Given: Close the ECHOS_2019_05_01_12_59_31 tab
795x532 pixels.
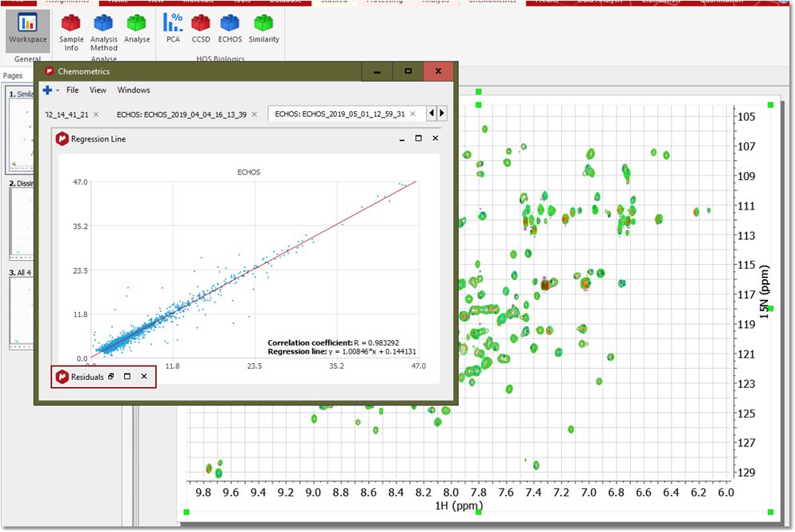Looking at the screenshot, I should (412, 114).
